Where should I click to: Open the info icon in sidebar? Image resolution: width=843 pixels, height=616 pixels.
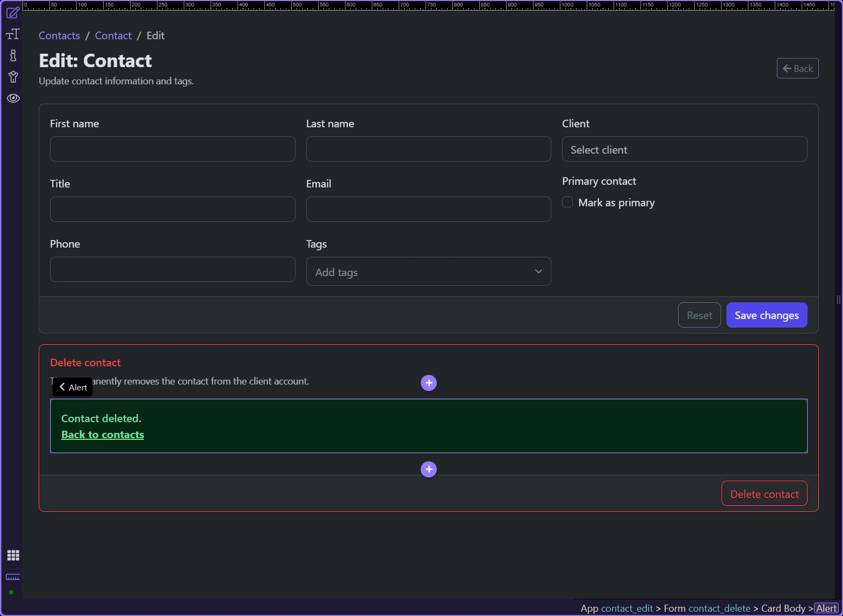13,55
